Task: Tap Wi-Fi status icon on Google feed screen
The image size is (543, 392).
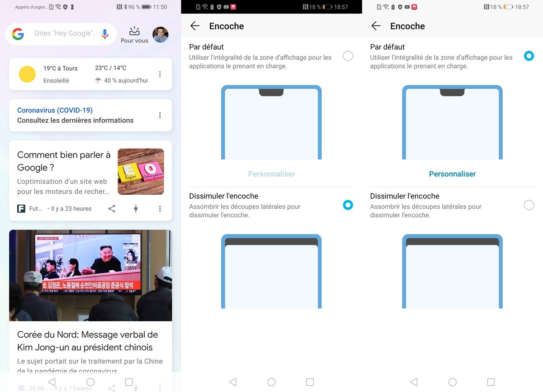Action: pos(58,7)
